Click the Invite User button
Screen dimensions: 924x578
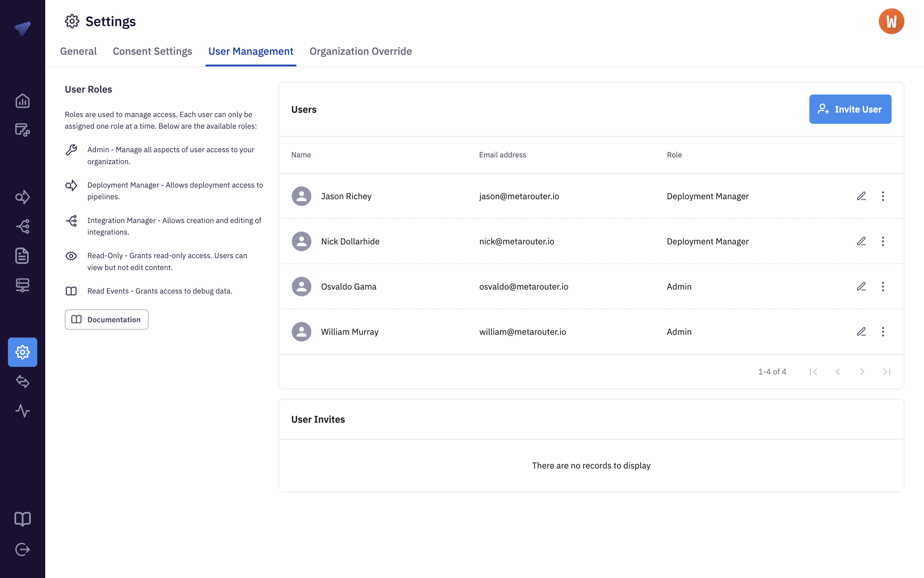[850, 109]
